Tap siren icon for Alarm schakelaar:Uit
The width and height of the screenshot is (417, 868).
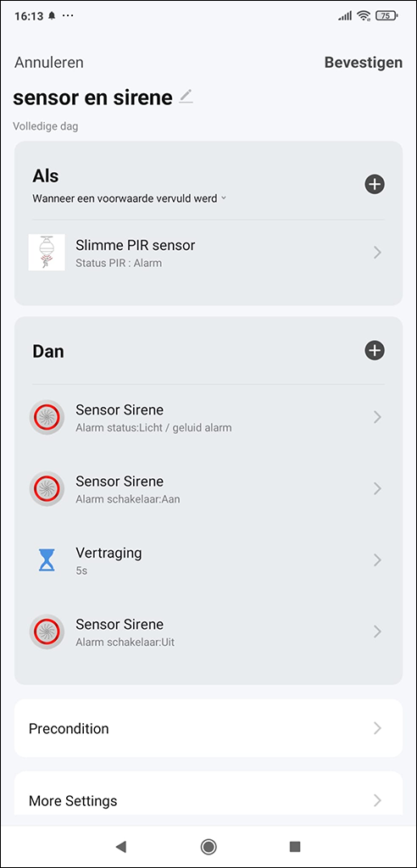[47, 632]
